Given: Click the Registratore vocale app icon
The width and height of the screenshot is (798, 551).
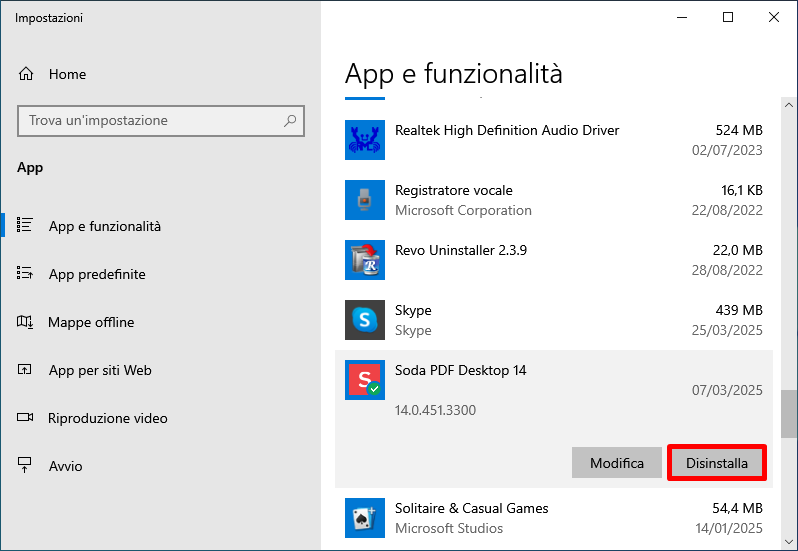Looking at the screenshot, I should point(364,200).
